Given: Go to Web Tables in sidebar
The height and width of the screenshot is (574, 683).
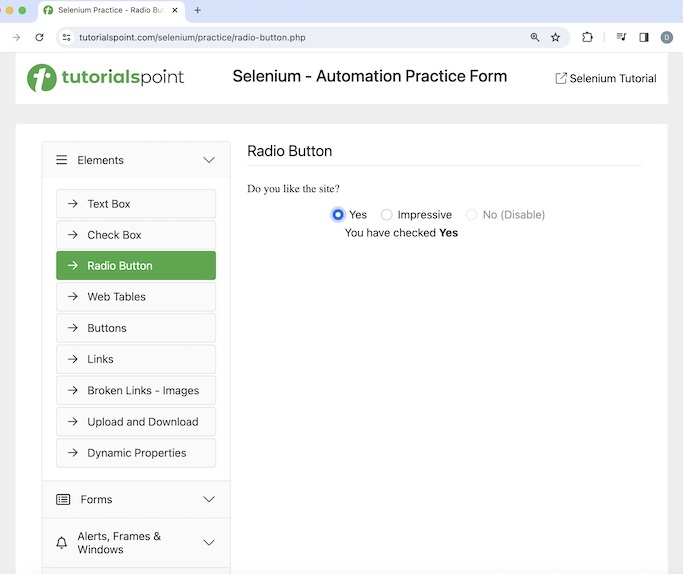Looking at the screenshot, I should coord(136,297).
